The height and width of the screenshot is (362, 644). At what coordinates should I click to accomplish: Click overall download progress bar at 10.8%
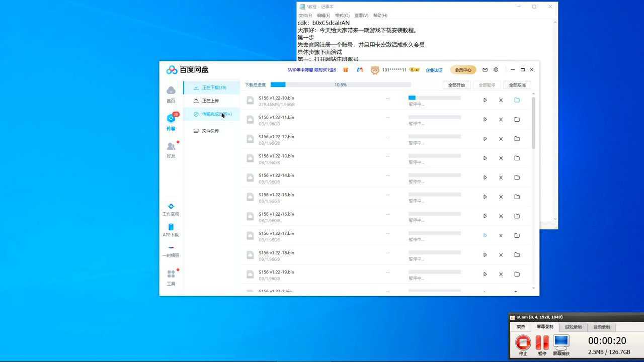point(341,85)
